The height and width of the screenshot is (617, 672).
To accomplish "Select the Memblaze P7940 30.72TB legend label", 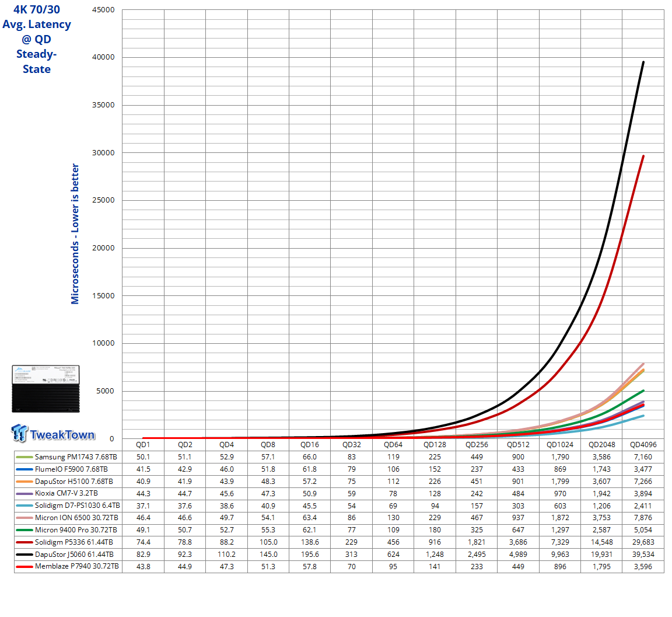I will pos(77,566).
